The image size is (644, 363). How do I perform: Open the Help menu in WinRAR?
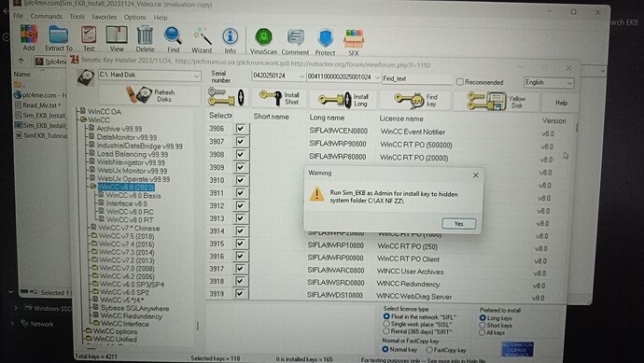pyautogui.click(x=161, y=18)
